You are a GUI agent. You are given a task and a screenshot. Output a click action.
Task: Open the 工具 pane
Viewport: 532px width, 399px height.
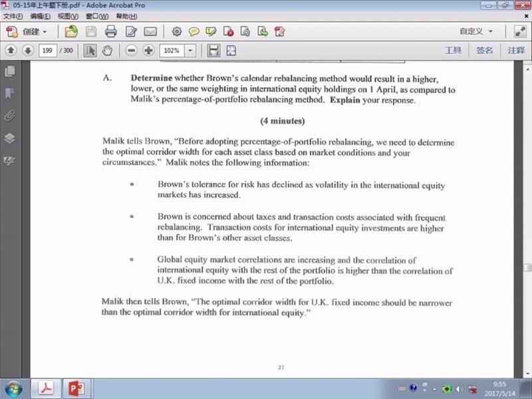point(453,51)
